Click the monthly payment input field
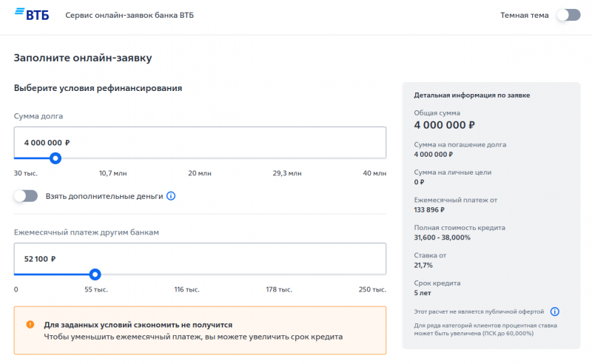The image size is (592, 364). (x=200, y=258)
